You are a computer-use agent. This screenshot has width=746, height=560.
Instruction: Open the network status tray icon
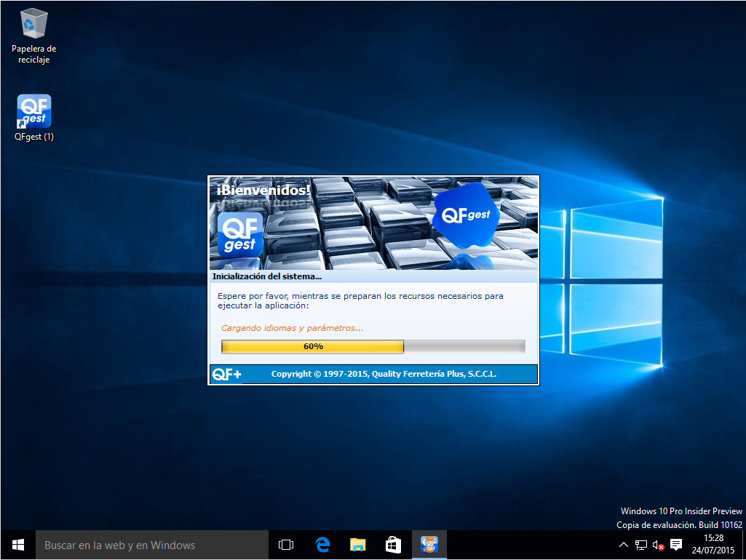pos(641,545)
